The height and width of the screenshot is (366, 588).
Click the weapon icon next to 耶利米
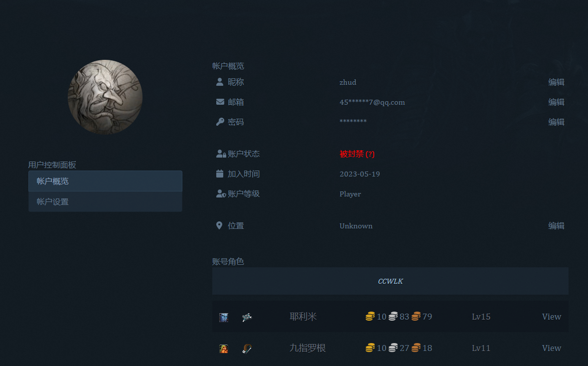(x=247, y=317)
